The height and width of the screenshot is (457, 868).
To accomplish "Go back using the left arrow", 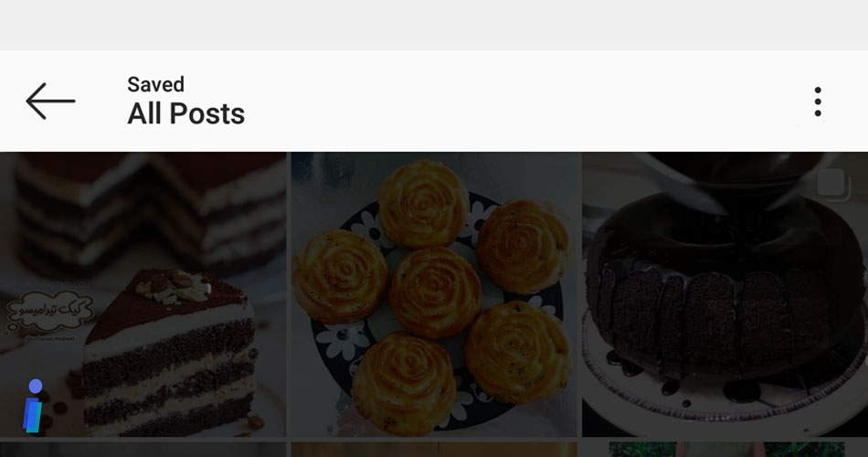I will pyautogui.click(x=50, y=101).
